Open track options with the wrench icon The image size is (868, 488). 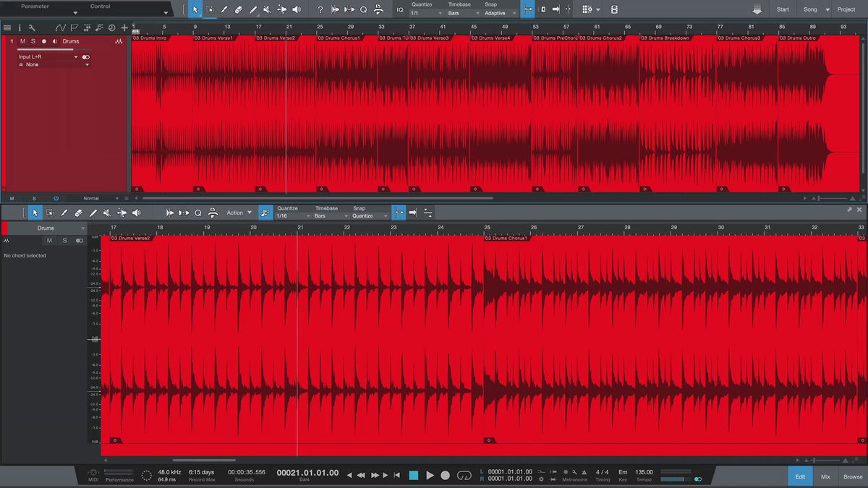[32, 27]
